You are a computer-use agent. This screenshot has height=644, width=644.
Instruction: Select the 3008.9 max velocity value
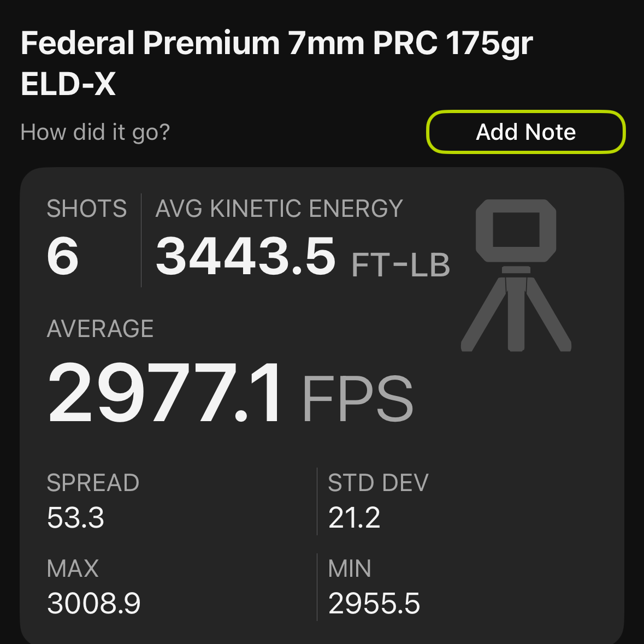94,604
